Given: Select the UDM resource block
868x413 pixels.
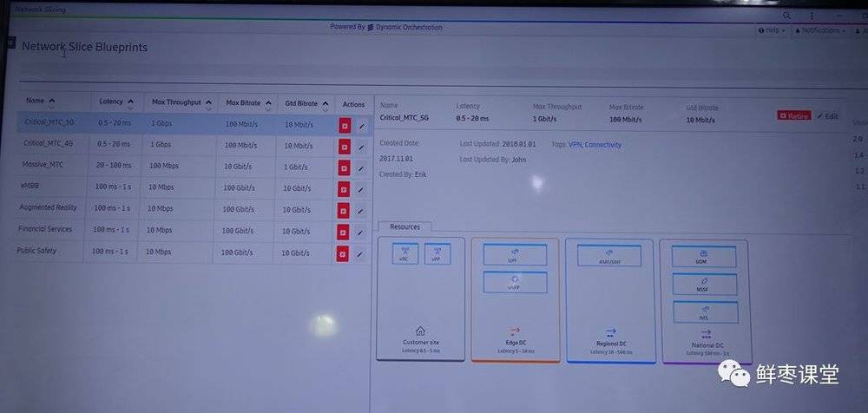Looking at the screenshot, I should click(704, 257).
